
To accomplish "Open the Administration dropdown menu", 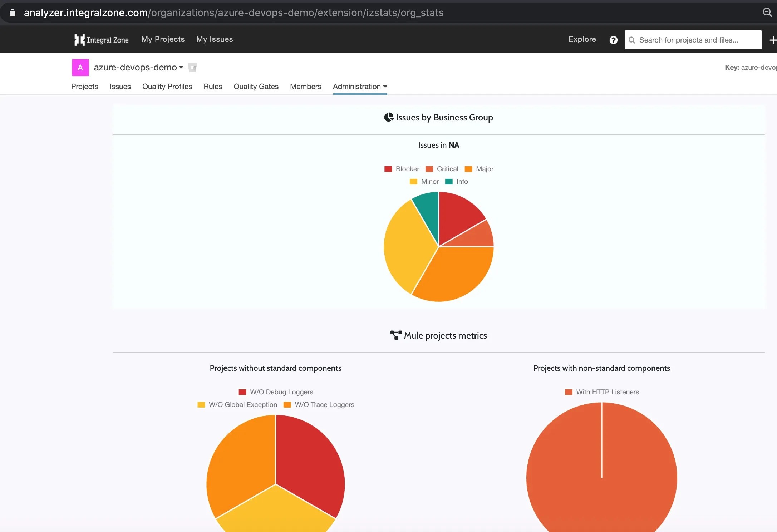I will tap(360, 87).
